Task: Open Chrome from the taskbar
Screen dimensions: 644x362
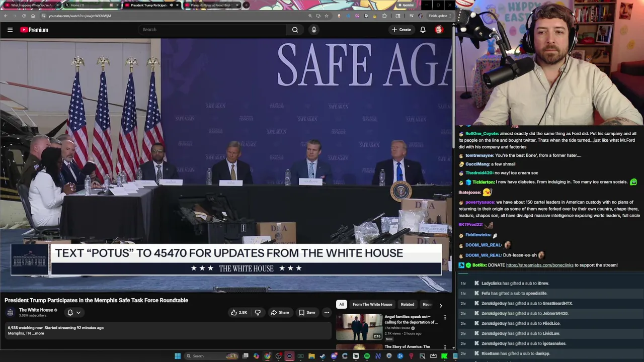Action: pyautogui.click(x=267, y=356)
